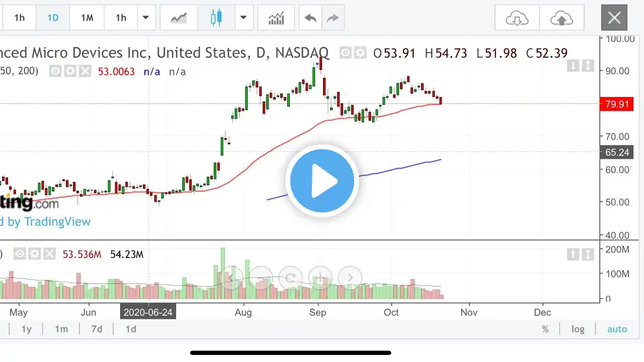Expand the time interval dropdown arrow
This screenshot has height=362, width=644.
click(x=145, y=18)
